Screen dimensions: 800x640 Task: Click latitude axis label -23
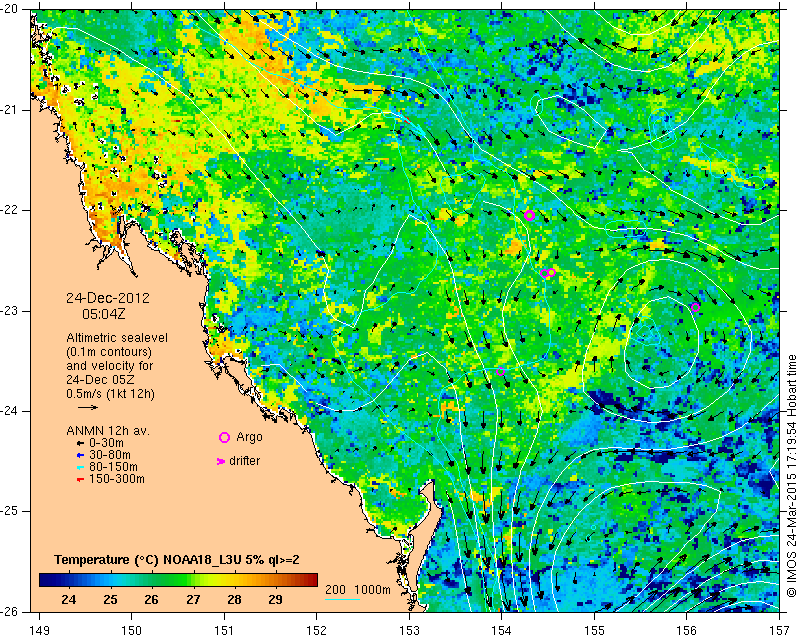pos(9,311)
